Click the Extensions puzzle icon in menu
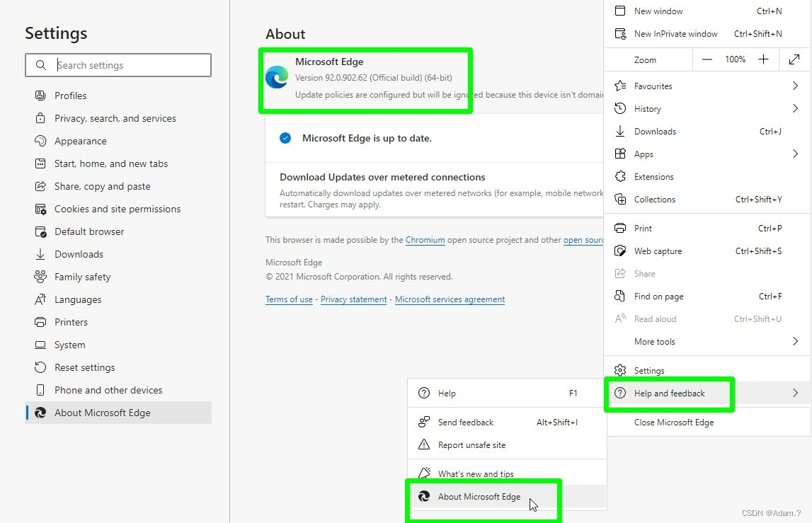Viewport: 812px width, 523px height. (x=620, y=177)
